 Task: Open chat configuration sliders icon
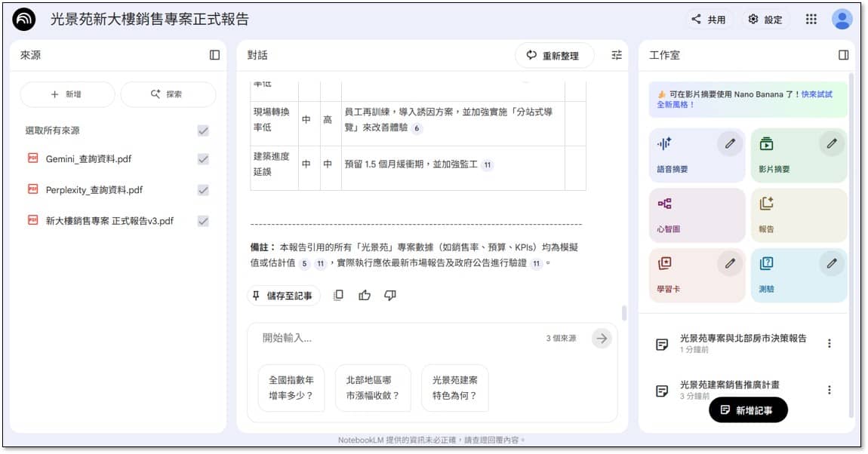(x=617, y=55)
